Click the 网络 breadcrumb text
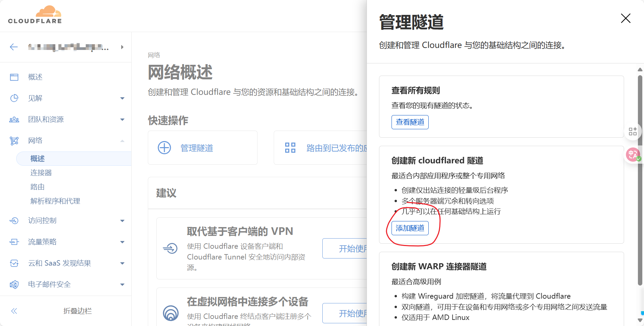Screen dimensions: 644x326 pos(154,55)
